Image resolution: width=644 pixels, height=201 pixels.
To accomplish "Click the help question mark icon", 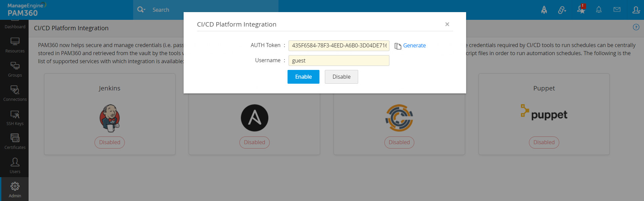I will coord(636,27).
